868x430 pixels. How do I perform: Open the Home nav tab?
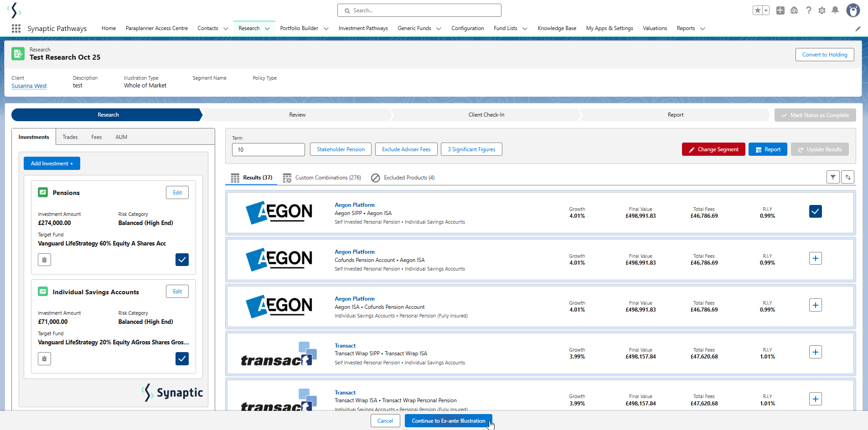pyautogui.click(x=108, y=28)
